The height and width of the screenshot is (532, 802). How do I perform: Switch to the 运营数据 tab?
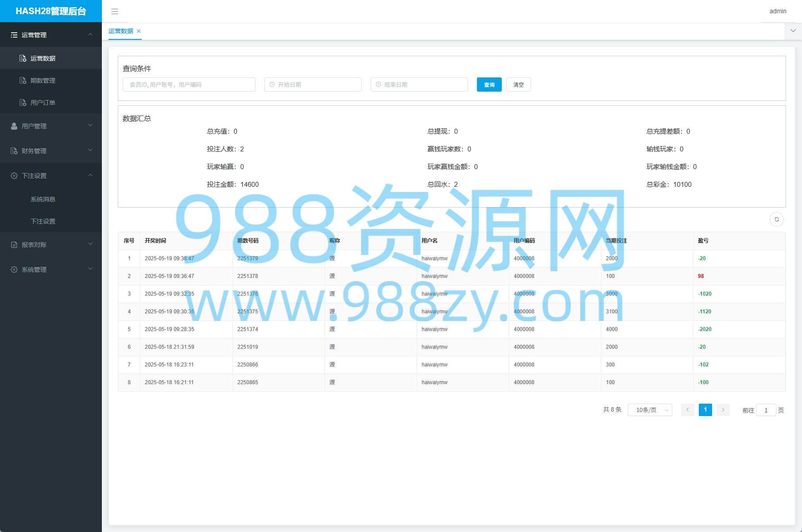click(x=120, y=31)
